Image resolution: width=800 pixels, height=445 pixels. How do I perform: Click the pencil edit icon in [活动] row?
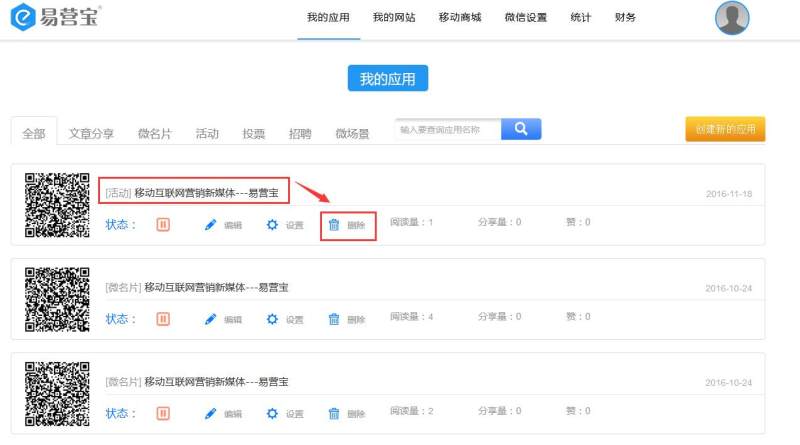[x=210, y=225]
